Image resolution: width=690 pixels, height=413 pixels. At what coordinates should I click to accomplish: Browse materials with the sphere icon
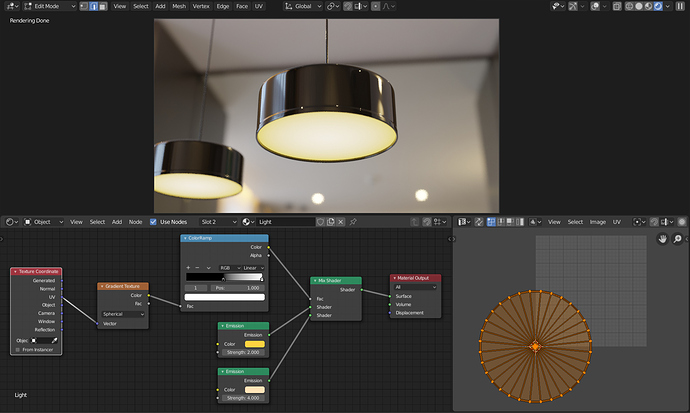pos(248,222)
